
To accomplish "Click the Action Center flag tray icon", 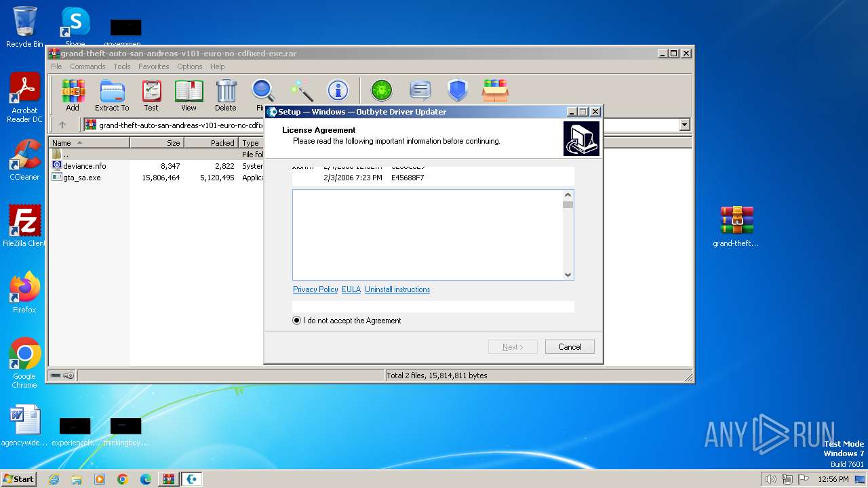I will pos(804,479).
